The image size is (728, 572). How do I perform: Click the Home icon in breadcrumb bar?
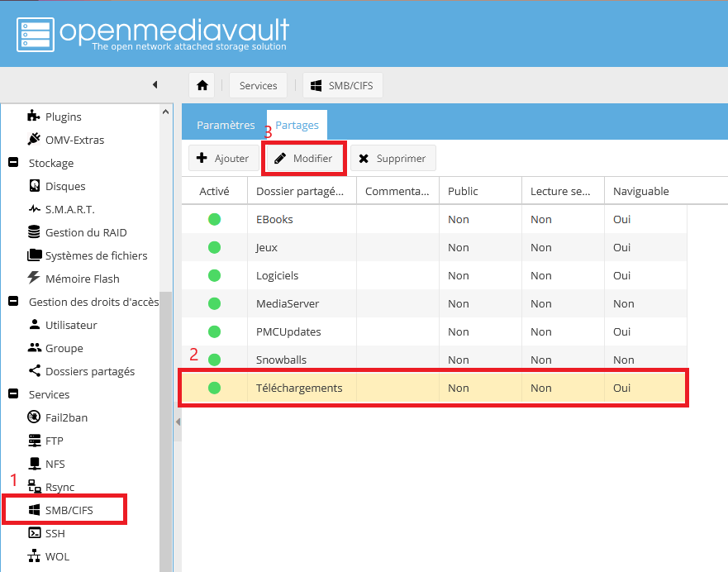(202, 86)
